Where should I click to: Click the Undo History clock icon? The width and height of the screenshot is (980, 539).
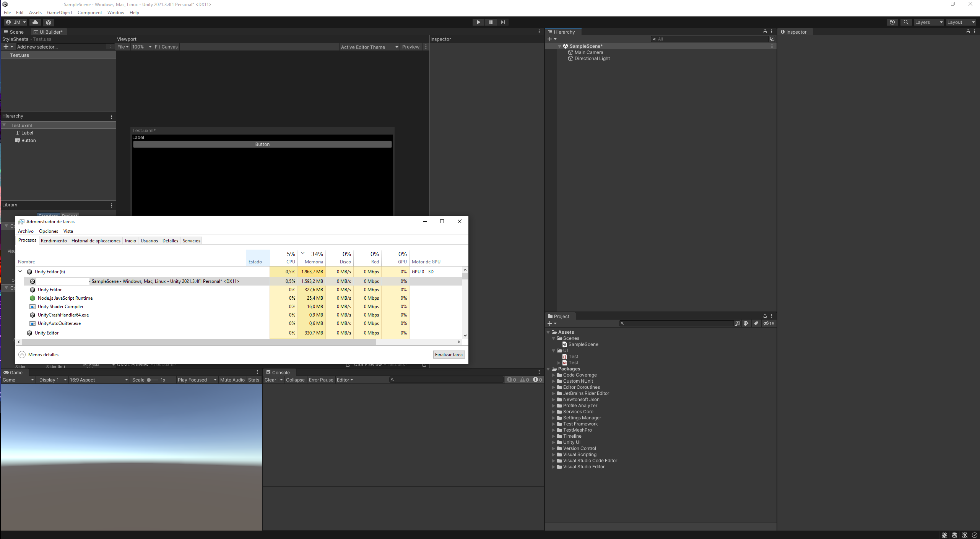click(x=892, y=22)
